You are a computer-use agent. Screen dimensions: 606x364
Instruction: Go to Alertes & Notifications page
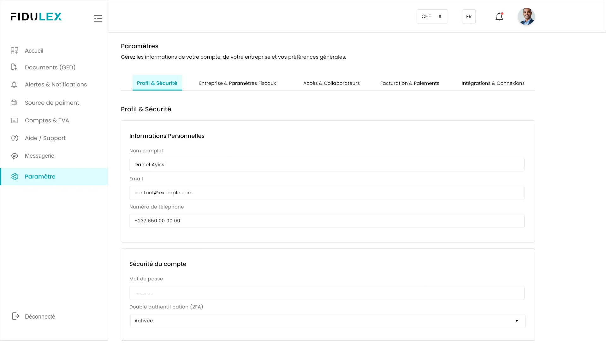tap(56, 85)
